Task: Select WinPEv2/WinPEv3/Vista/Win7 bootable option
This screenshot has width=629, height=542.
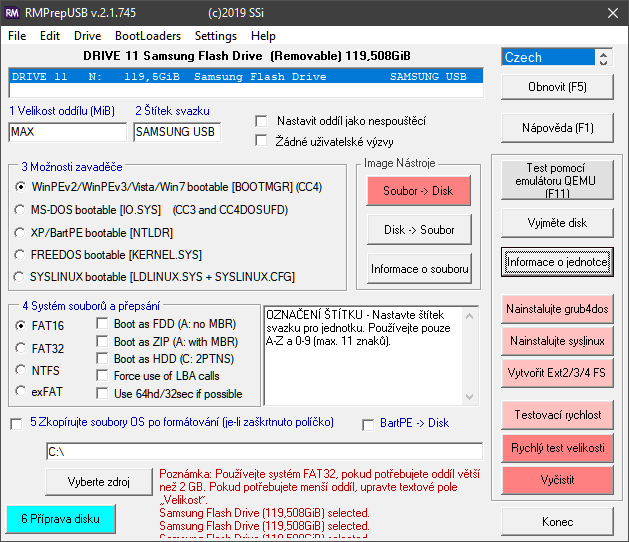Action: (20, 187)
